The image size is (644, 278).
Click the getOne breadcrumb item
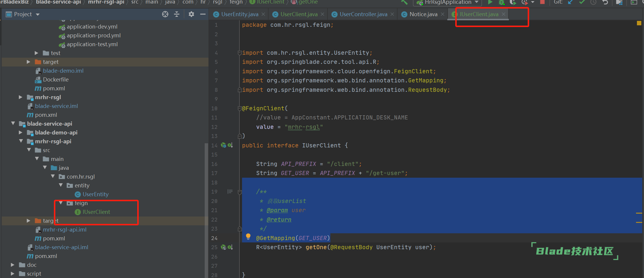304,2
